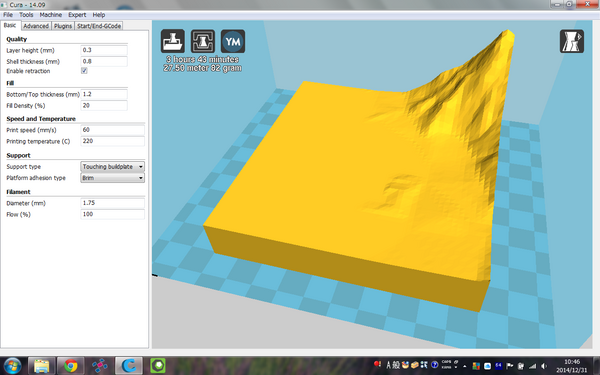
Task: Switch to the Start/End-GCode tab
Action: 99,26
